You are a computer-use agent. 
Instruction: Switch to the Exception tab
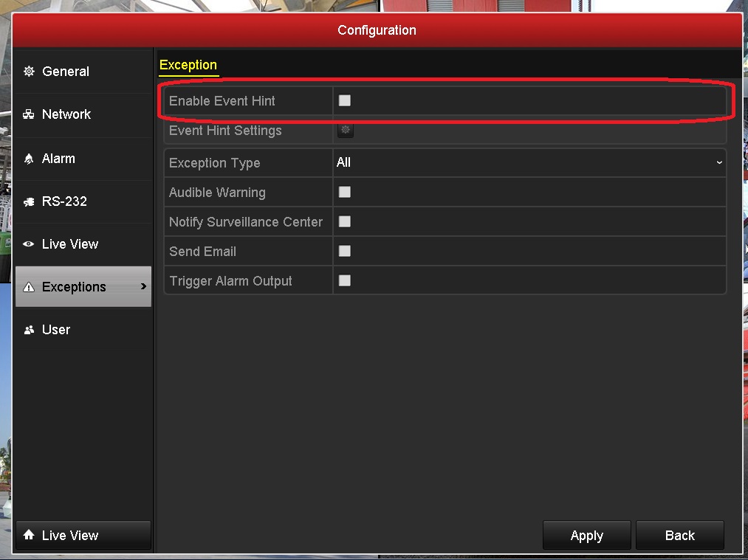188,65
